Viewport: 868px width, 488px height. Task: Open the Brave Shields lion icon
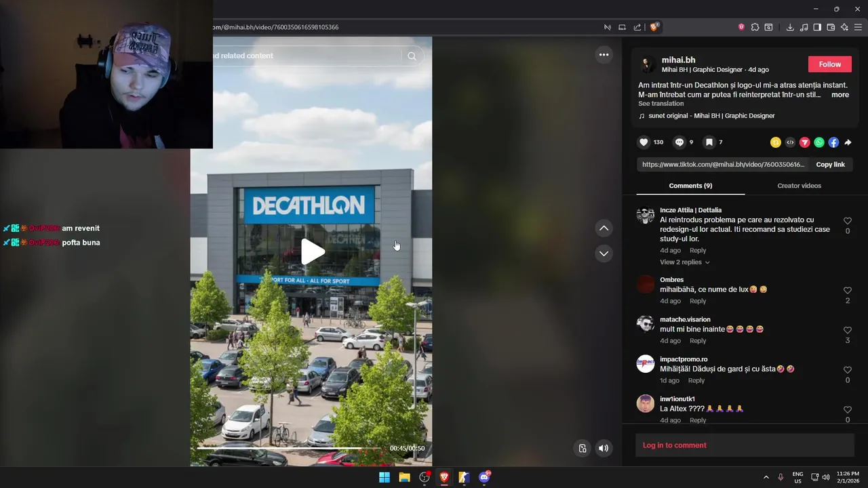pos(654,27)
